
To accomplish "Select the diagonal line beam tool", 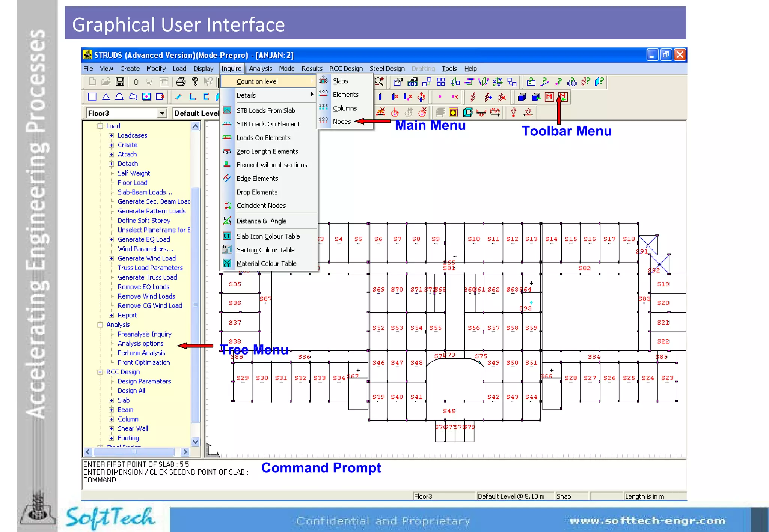I will pos(179,97).
